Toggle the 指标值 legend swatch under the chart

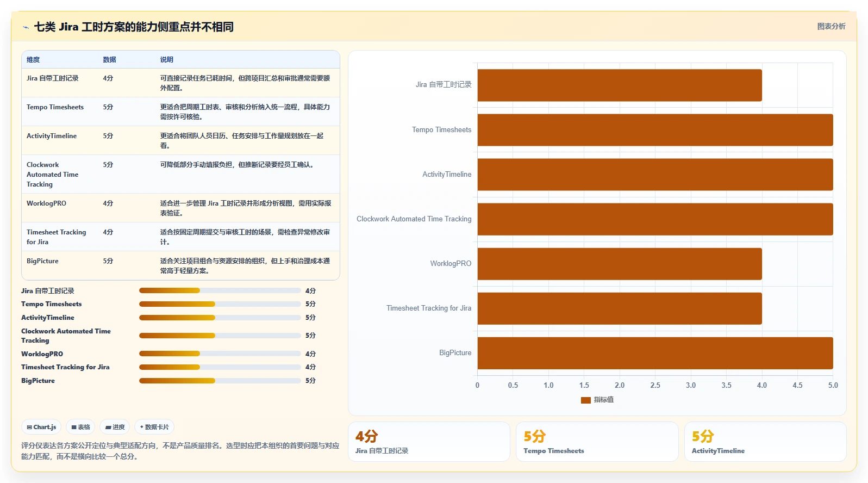tap(585, 400)
